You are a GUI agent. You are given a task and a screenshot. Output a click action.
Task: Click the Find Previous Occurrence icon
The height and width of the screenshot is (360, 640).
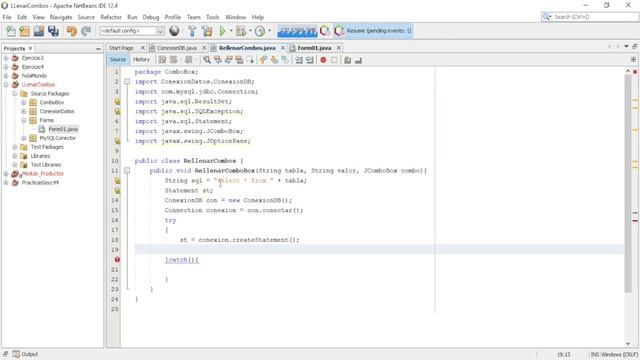point(218,60)
